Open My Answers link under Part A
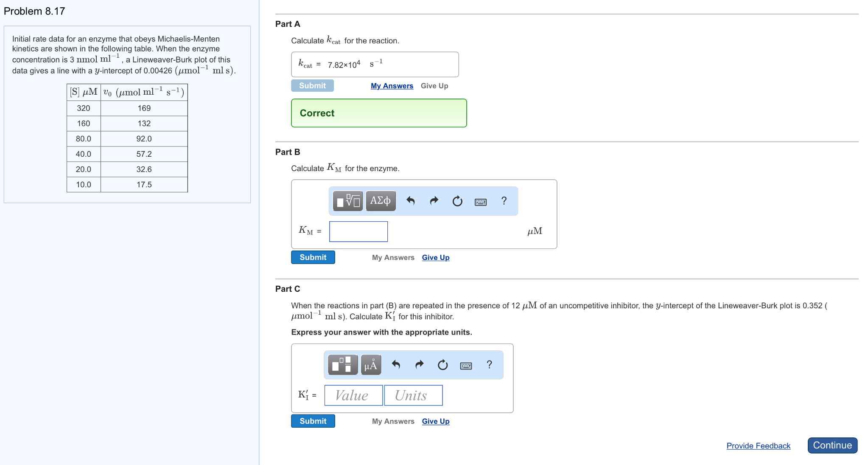The width and height of the screenshot is (868, 465). (x=392, y=86)
